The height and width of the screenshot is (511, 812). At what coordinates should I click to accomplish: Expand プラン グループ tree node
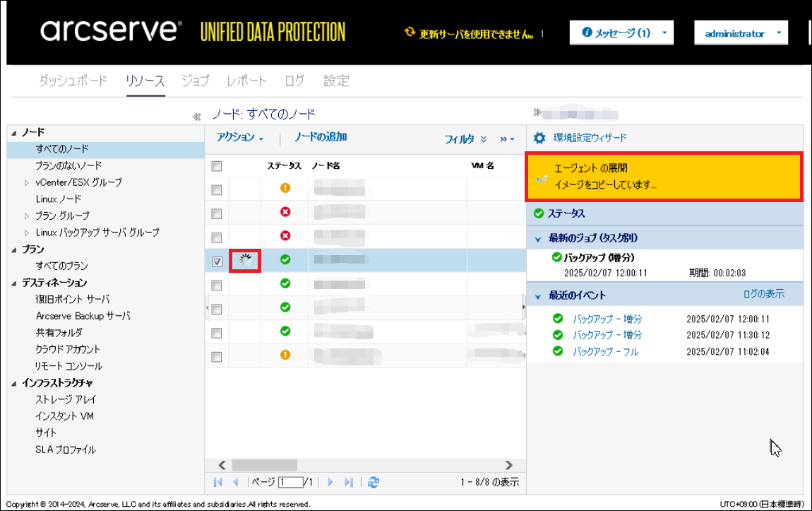26,216
